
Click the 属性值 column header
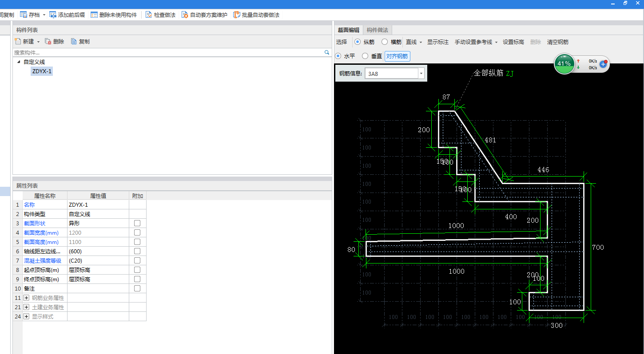98,196
